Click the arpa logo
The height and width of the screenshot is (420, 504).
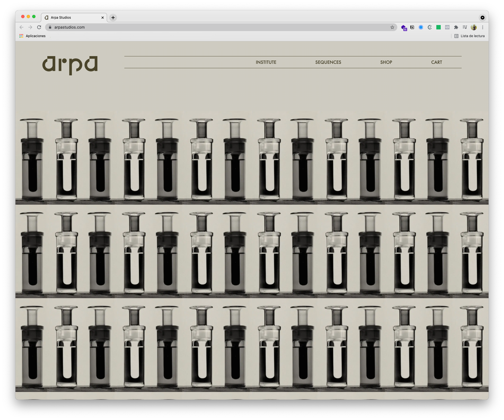(x=70, y=65)
